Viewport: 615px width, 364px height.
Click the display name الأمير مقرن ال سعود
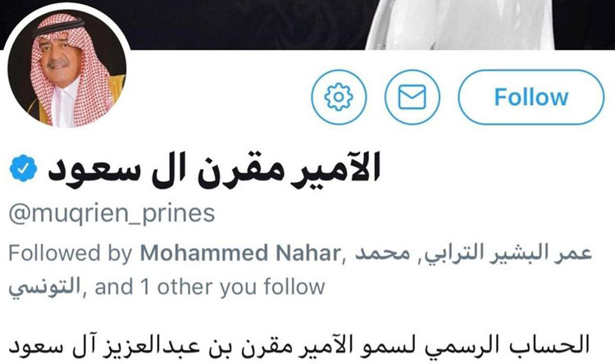click(214, 169)
